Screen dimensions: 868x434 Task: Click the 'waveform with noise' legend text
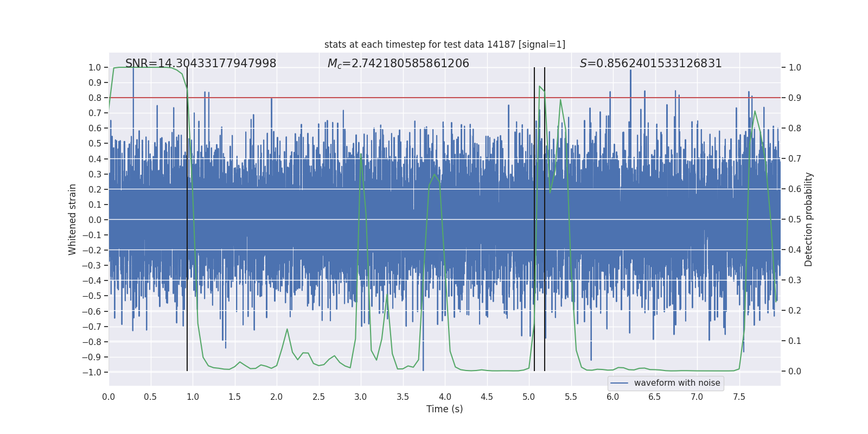coord(677,383)
